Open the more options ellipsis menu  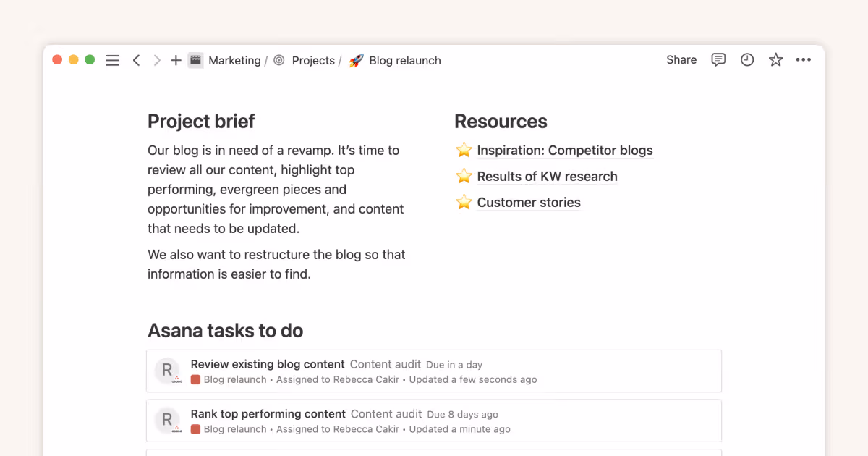(x=803, y=60)
